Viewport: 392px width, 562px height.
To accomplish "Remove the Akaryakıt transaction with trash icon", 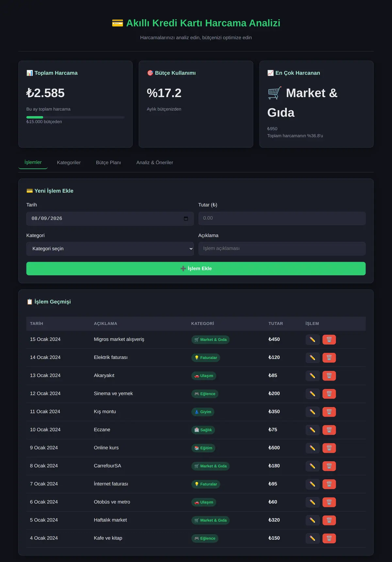I will [x=329, y=376].
